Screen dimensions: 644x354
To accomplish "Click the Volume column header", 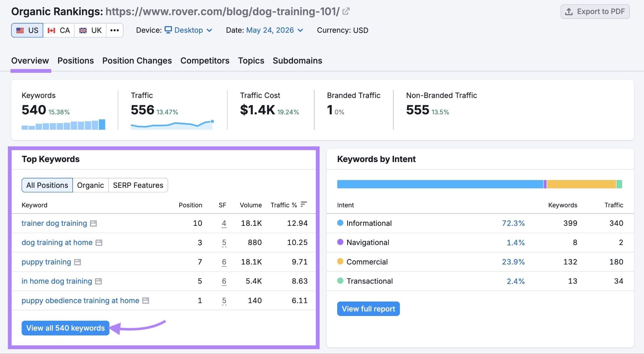I will (x=251, y=205).
